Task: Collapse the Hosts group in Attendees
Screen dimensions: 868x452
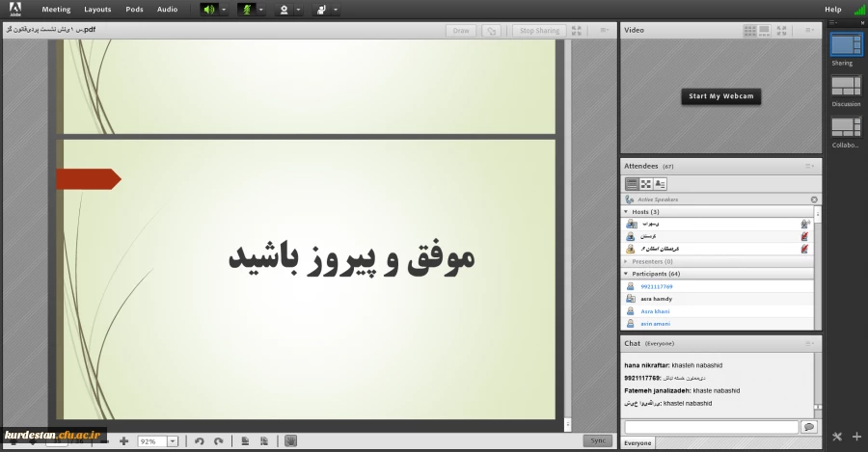Action: click(x=627, y=211)
